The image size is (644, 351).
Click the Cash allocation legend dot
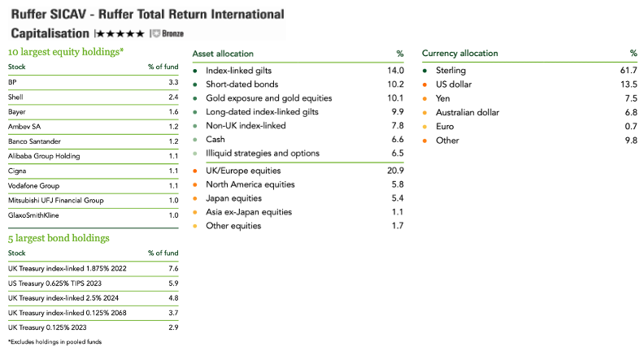[195, 140]
